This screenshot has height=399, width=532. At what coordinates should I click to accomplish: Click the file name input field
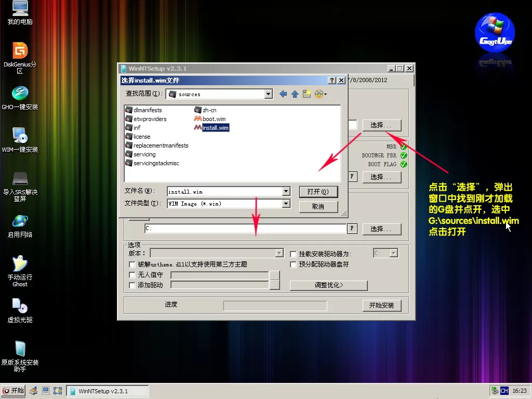(224, 192)
